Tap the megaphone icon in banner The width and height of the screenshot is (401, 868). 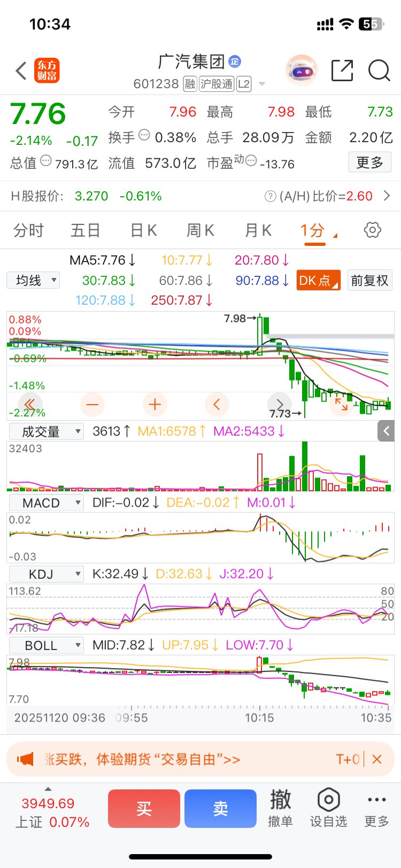click(x=25, y=759)
